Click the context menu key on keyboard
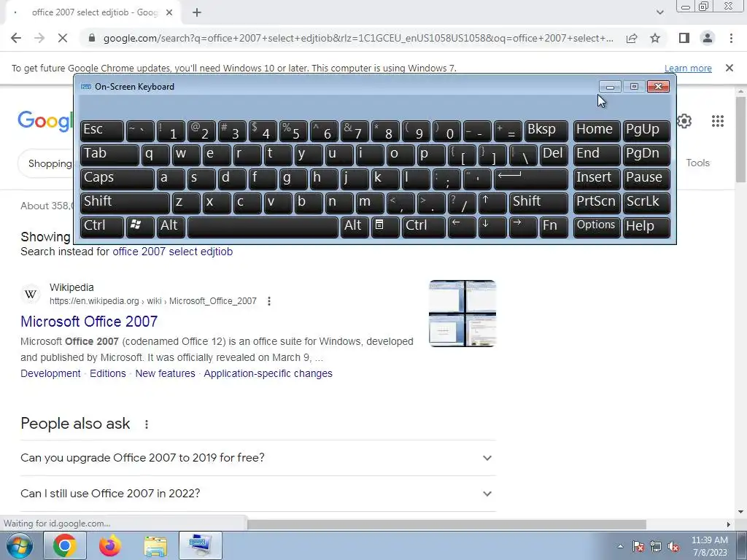Viewport: 747px width, 560px height. click(x=385, y=227)
